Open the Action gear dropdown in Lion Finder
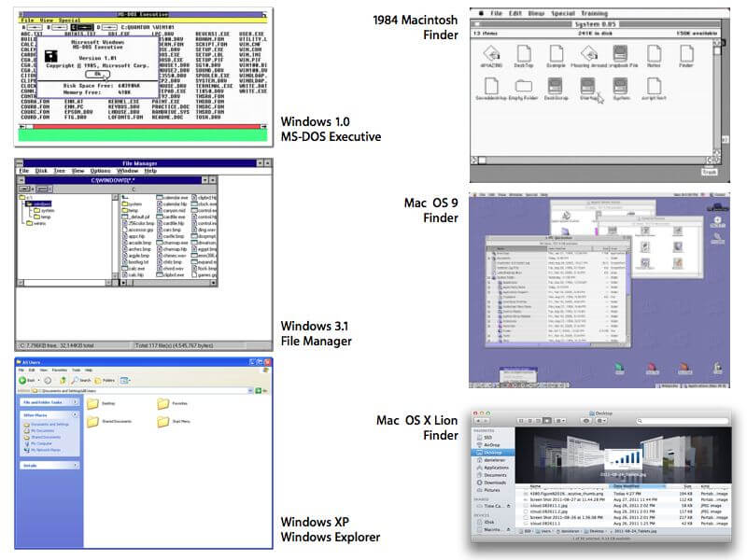The width and height of the screenshot is (747, 560). click(601, 421)
